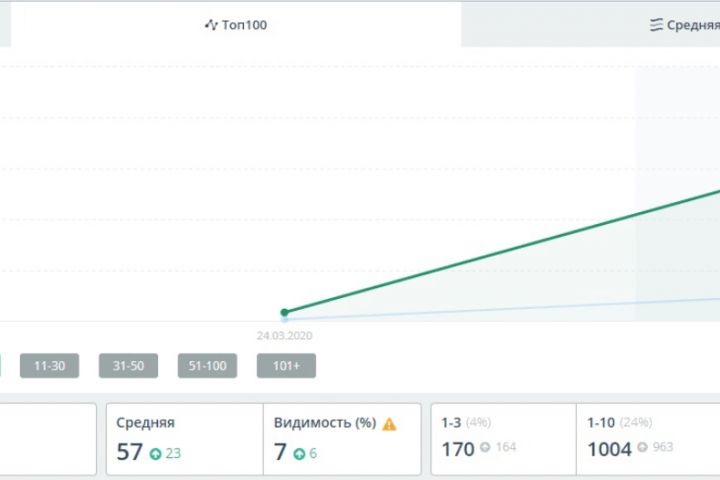Click the orange warning triangle near Видимость
The width and height of the screenshot is (720, 480).
pyautogui.click(x=389, y=423)
